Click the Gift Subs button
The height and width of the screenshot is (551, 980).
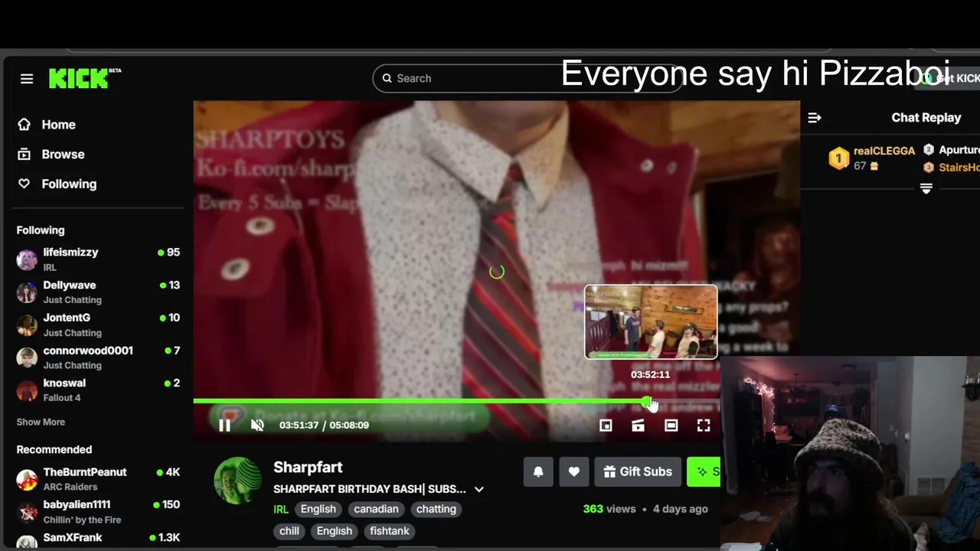coord(638,471)
